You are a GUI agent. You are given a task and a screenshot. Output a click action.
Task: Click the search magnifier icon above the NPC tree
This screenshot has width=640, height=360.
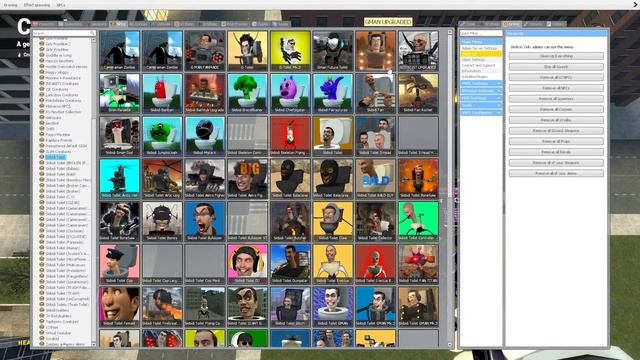coord(92,33)
